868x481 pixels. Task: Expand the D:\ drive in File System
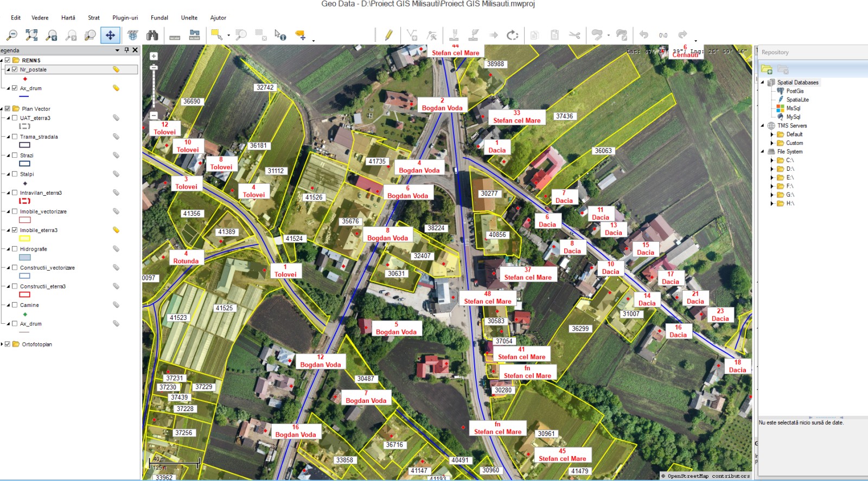772,169
